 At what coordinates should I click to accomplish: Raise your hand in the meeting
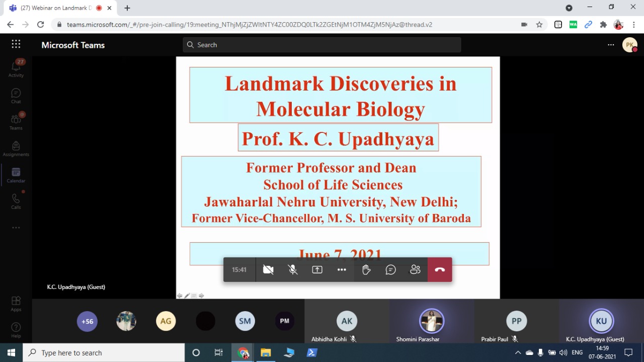[366, 270]
